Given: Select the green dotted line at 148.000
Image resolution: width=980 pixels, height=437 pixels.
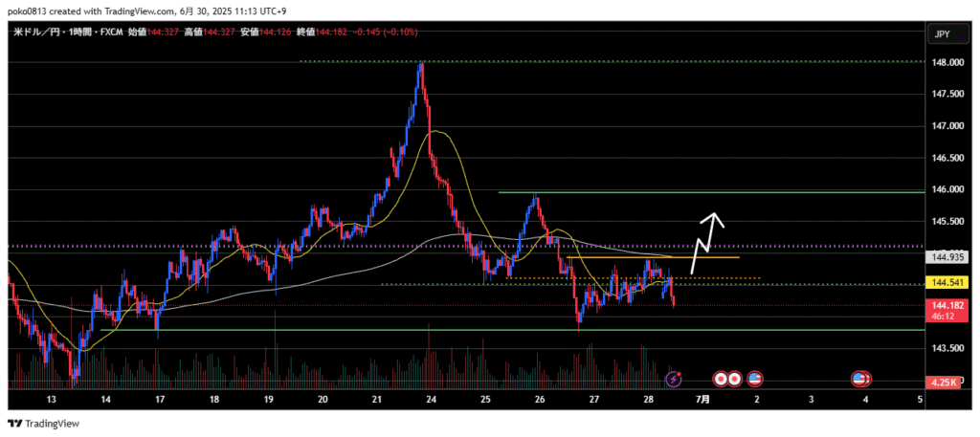Looking at the screenshot, I should 574,61.
